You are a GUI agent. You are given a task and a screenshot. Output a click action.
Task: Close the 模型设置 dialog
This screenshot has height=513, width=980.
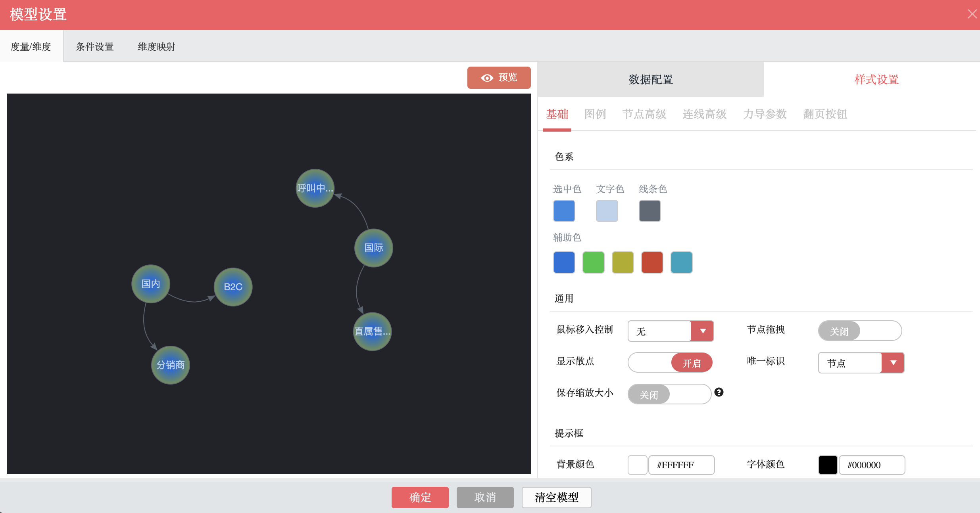pos(972,14)
